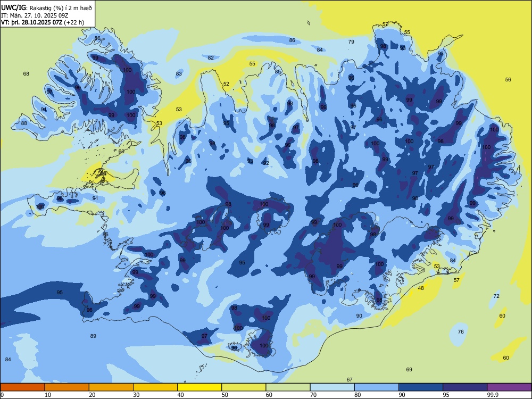Viewport: 532px width, 399px height.
Task: Click the value '88' on the Westfjords tip
Action: [24, 123]
